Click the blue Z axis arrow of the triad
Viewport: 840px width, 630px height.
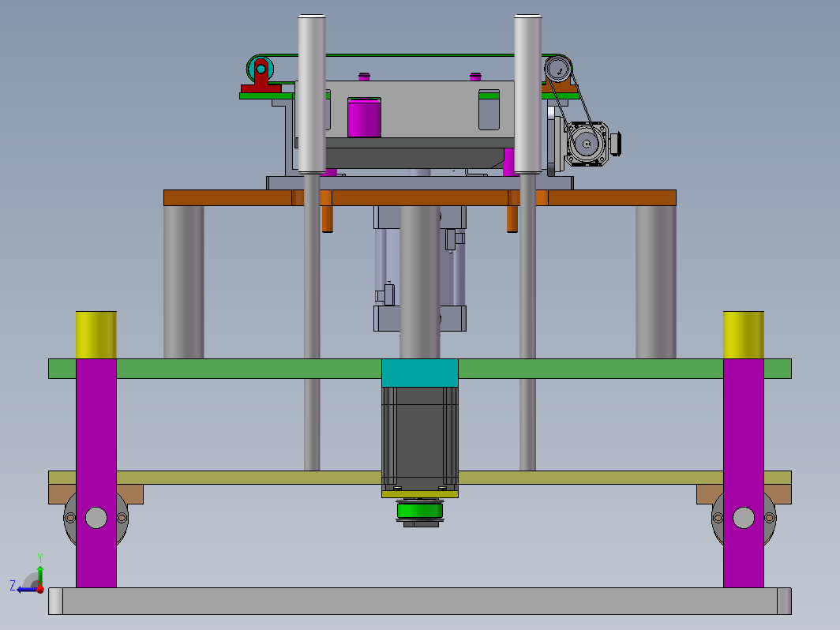pos(27,589)
